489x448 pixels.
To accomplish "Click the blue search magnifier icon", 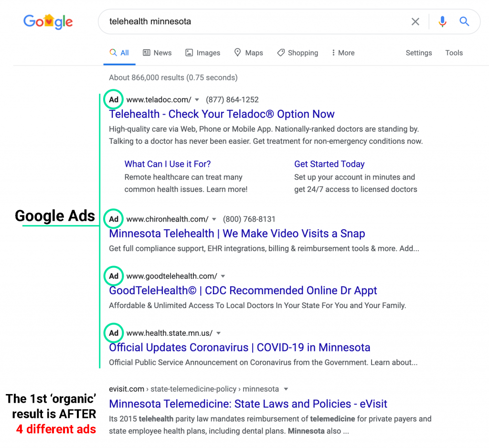I will pos(464,21).
